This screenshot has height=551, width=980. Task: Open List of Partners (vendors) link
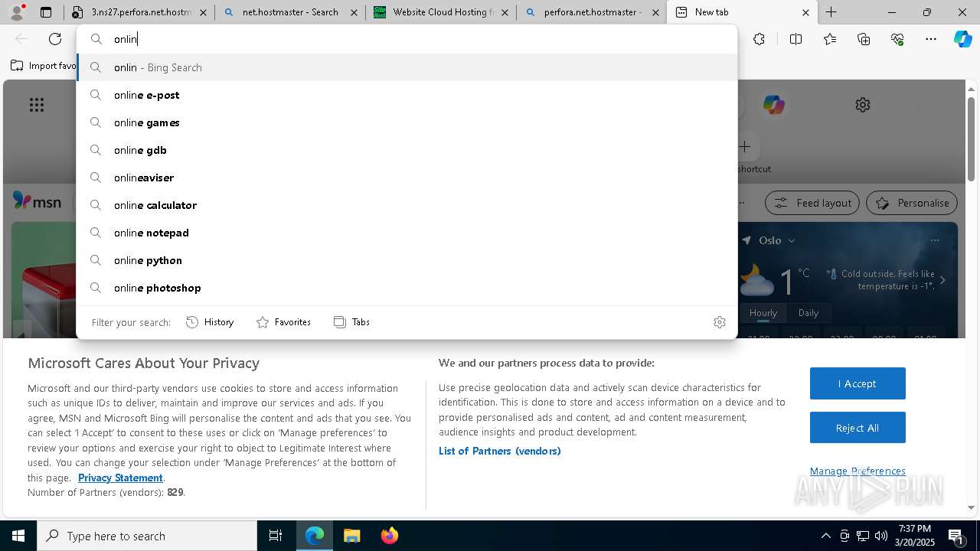[x=500, y=451]
